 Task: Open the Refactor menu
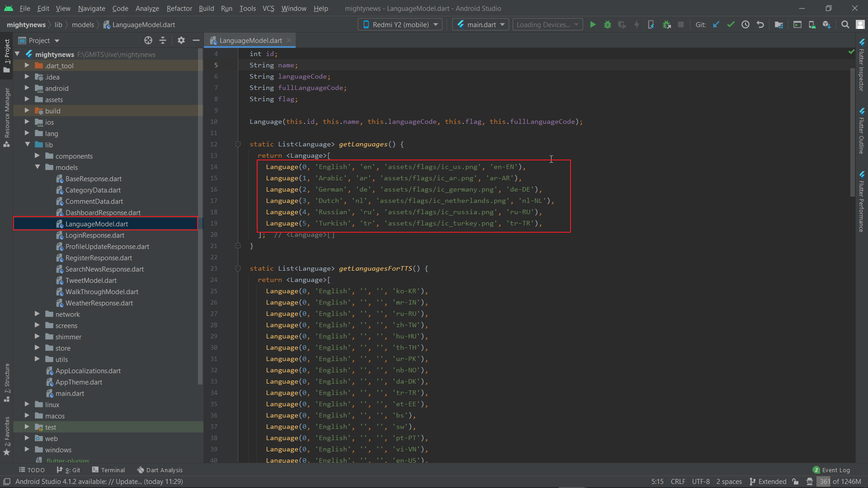[179, 9]
